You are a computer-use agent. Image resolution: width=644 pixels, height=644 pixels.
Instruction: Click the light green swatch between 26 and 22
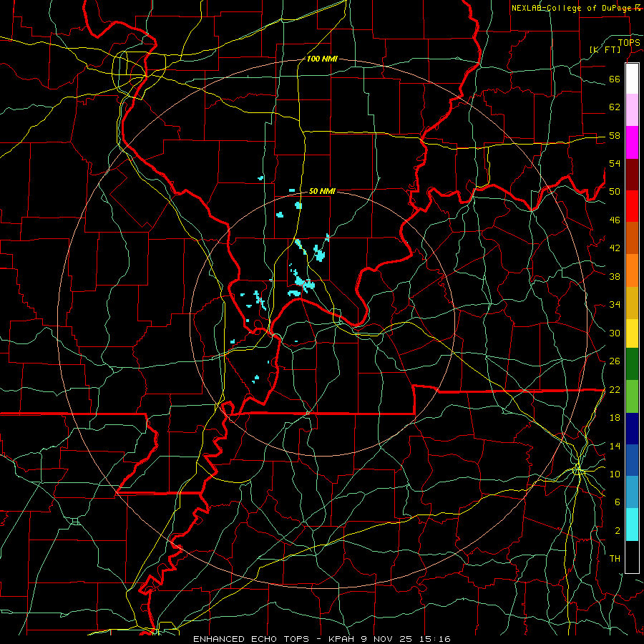(632, 396)
